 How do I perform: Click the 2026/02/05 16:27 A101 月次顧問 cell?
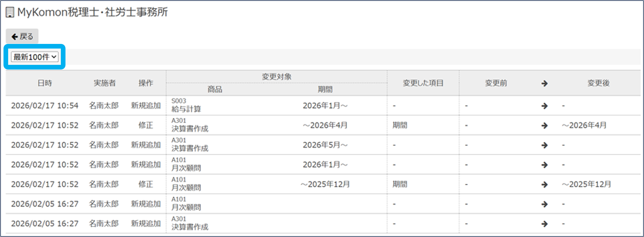[186, 204]
